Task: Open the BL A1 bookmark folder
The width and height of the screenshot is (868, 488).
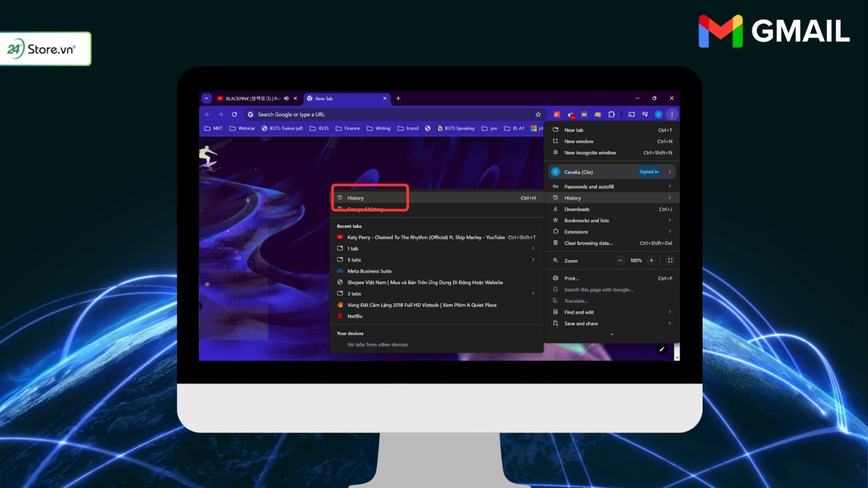Action: tap(514, 129)
